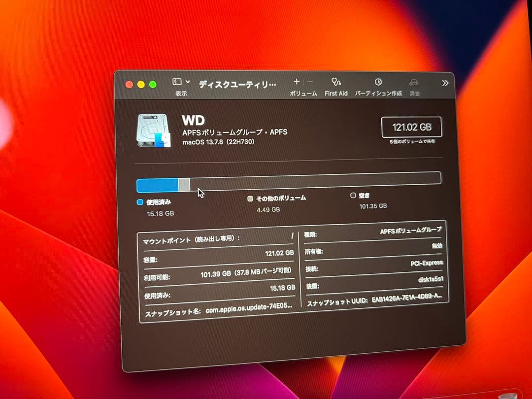Select the WD volume name

coord(193,121)
